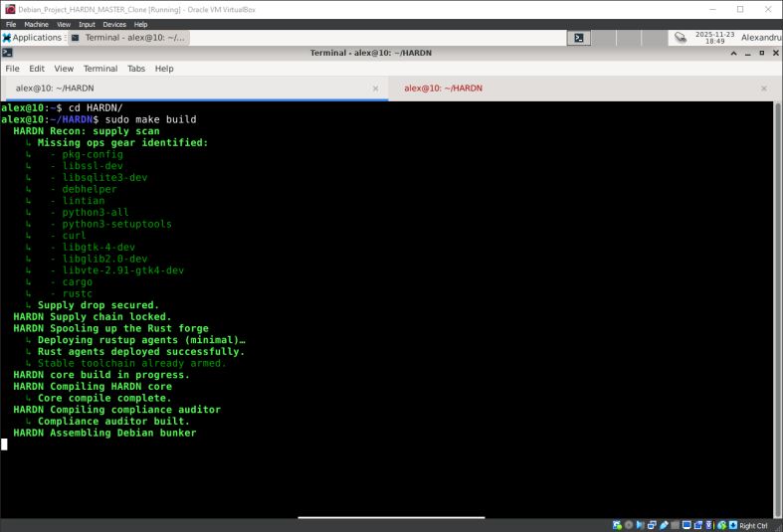Maximize the Terminal window inside the VM

(x=761, y=53)
